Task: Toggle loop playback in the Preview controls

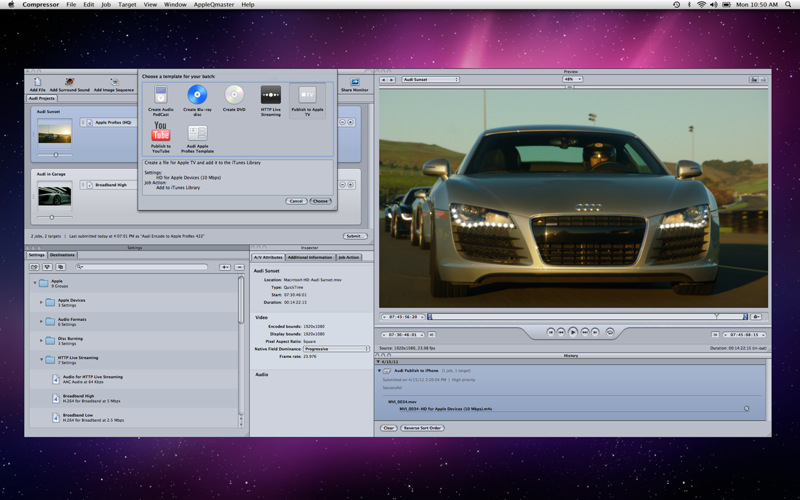Action: point(610,331)
